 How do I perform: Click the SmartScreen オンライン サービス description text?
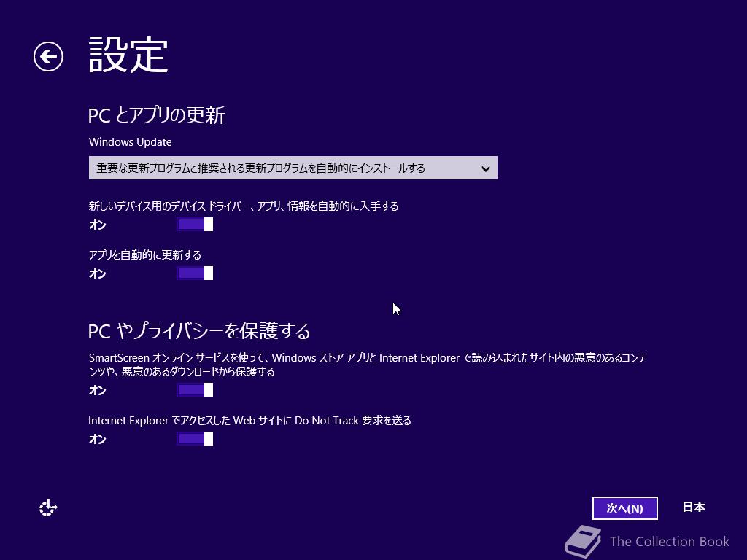click(368, 365)
